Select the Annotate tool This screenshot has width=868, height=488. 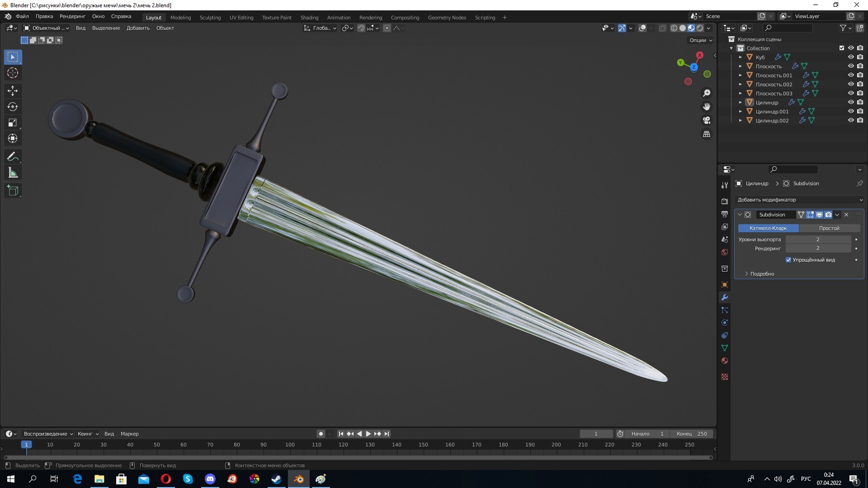pos(13,156)
